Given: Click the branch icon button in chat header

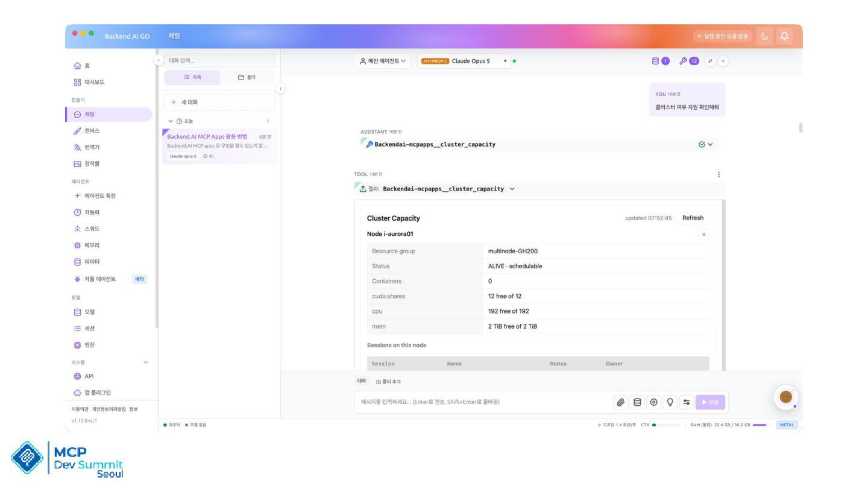Looking at the screenshot, I should click(x=709, y=61).
